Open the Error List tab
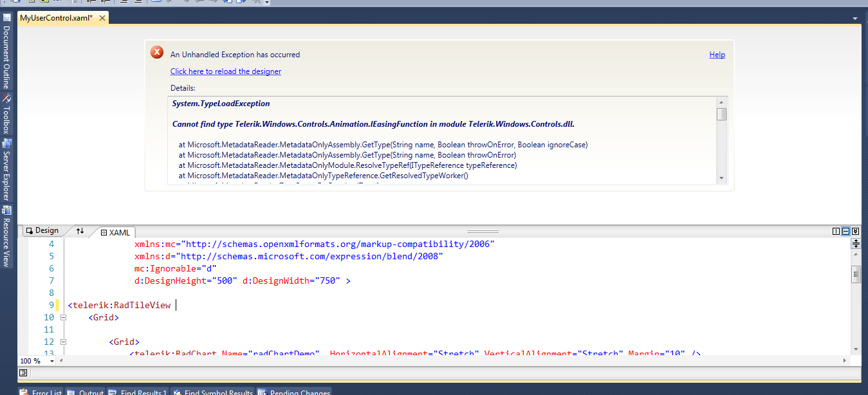 (x=41, y=391)
